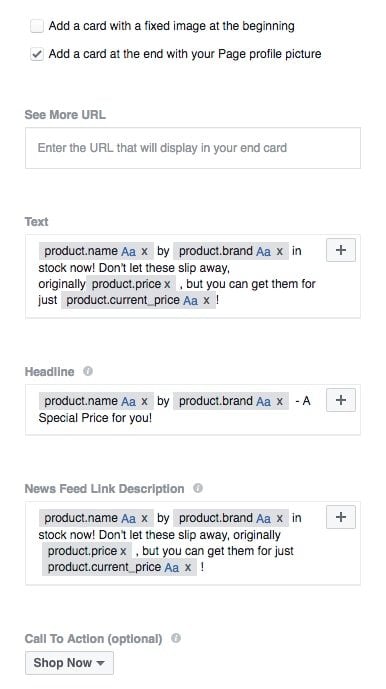Uncheck end card with Page profile picture

click(x=37, y=54)
